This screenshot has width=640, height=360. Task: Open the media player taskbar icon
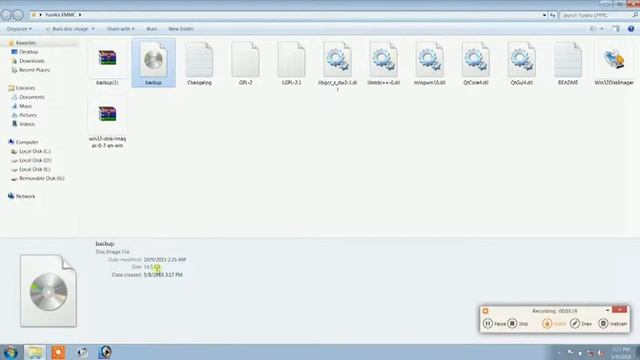[x=105, y=352]
